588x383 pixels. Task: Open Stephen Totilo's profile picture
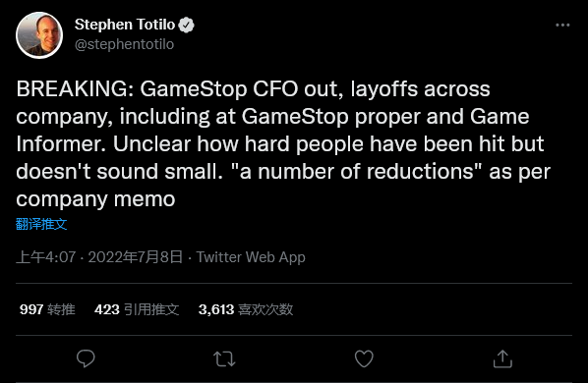point(39,35)
